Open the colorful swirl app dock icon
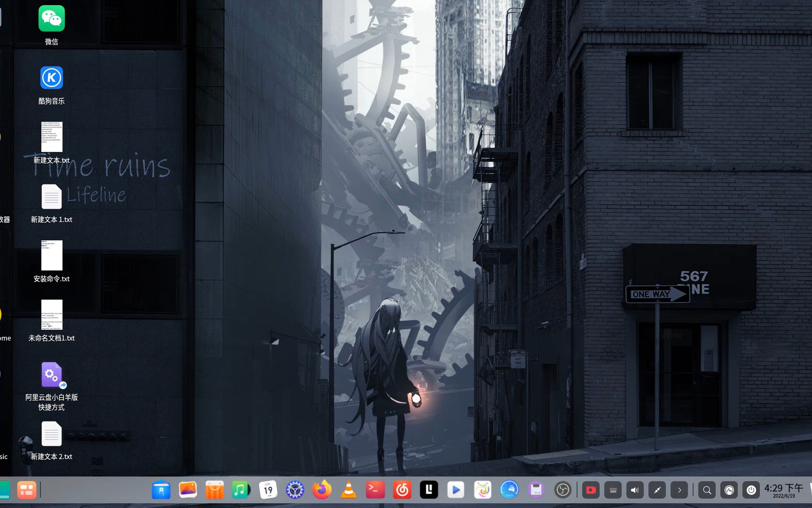Image resolution: width=812 pixels, height=508 pixels. 483,490
